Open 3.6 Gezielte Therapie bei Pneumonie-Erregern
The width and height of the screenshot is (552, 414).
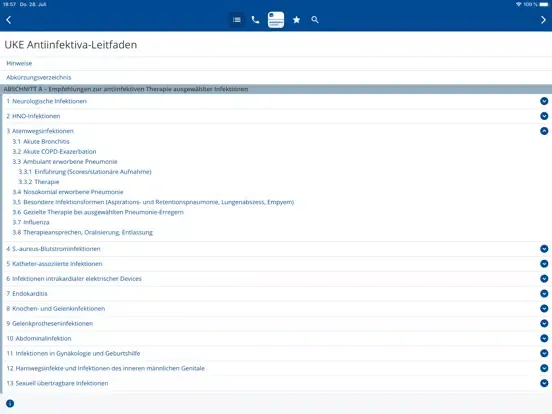click(x=98, y=212)
